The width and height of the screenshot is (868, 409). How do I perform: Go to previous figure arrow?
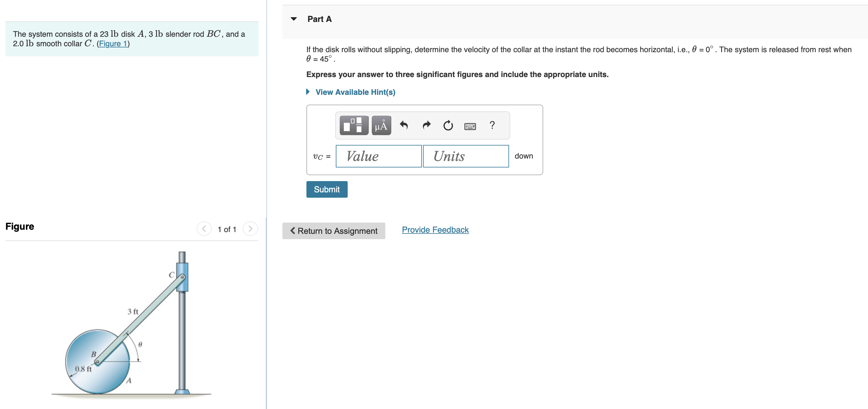point(204,229)
